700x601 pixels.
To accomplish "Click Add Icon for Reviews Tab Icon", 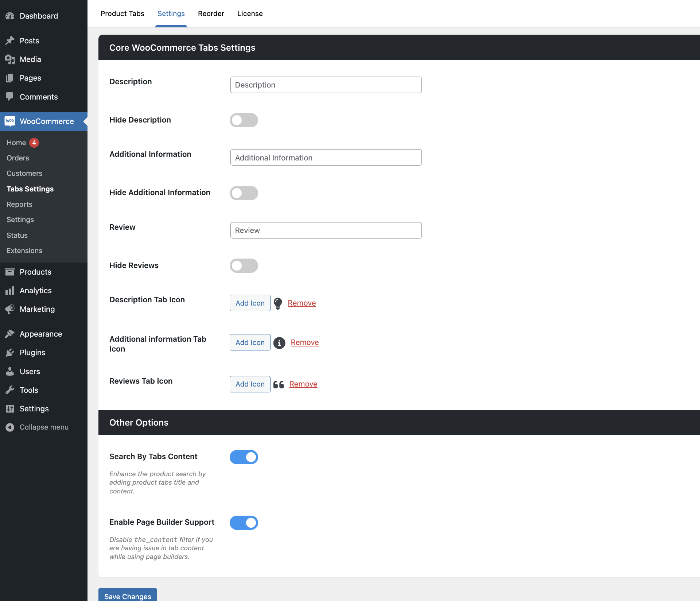I will point(250,384).
